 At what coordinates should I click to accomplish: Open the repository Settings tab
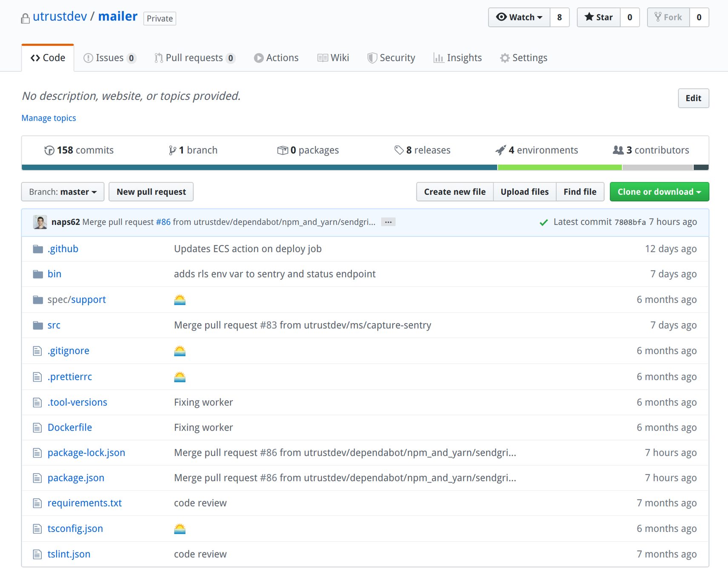pyautogui.click(x=523, y=58)
